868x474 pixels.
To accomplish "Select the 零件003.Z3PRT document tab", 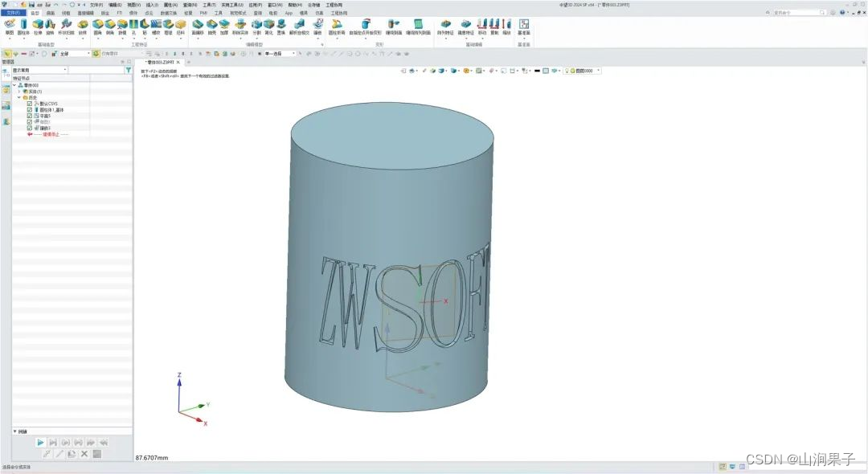I will pos(160,63).
